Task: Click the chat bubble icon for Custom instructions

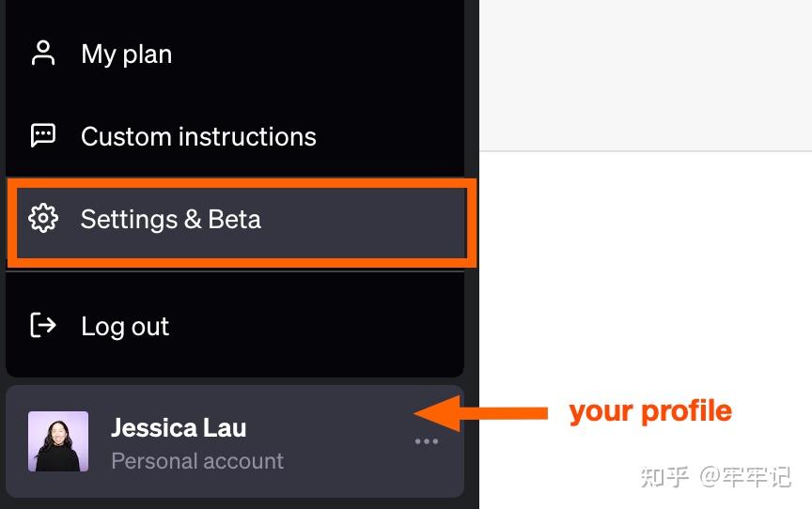Action: click(43, 135)
